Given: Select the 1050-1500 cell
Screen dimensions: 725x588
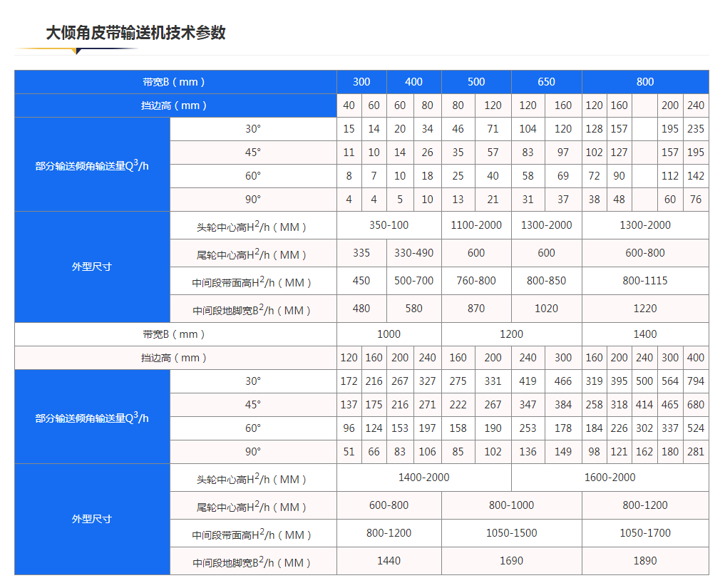Looking at the screenshot, I should pyautogui.click(x=511, y=533).
